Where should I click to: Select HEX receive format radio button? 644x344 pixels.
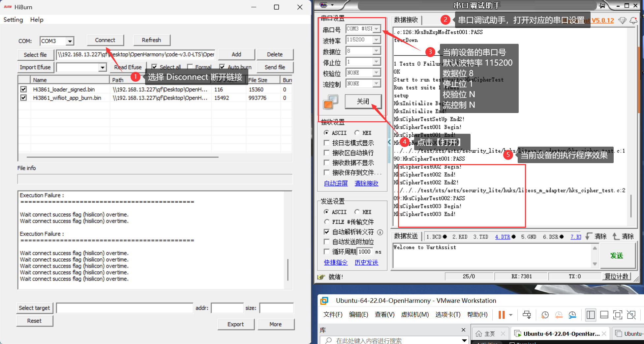click(357, 133)
